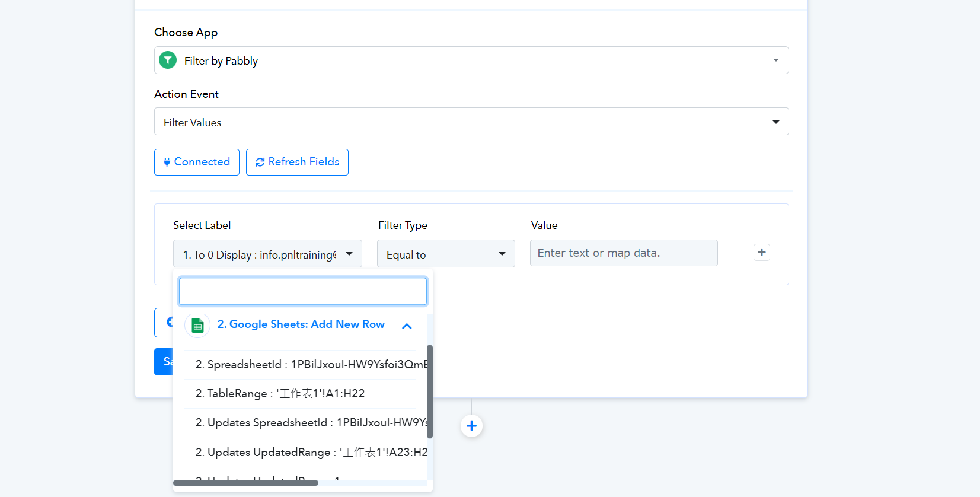Open the Filter Type Equal to dropdown
980x497 pixels.
click(x=446, y=254)
